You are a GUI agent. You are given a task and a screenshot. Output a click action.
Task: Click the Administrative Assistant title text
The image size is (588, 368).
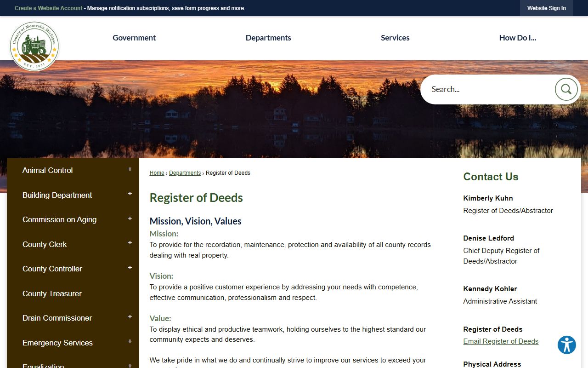pyautogui.click(x=500, y=301)
